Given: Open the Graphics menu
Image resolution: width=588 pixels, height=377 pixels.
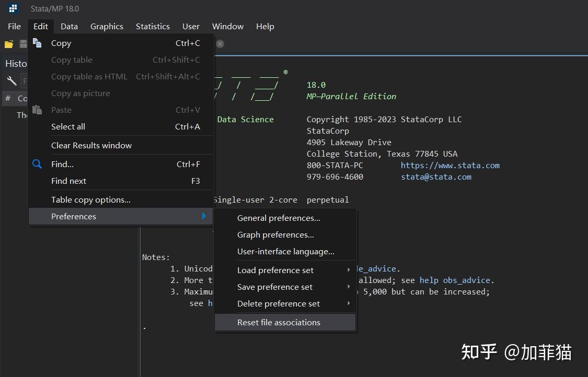Looking at the screenshot, I should (x=107, y=26).
